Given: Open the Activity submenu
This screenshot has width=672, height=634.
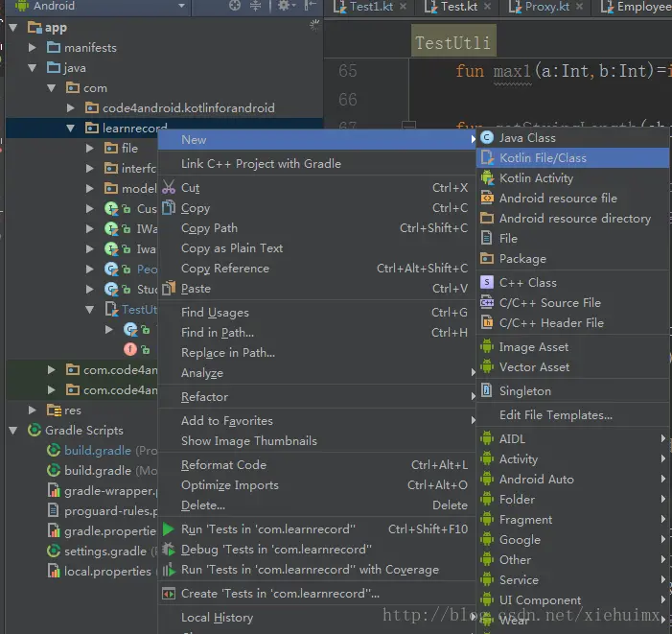Looking at the screenshot, I should click(x=572, y=459).
